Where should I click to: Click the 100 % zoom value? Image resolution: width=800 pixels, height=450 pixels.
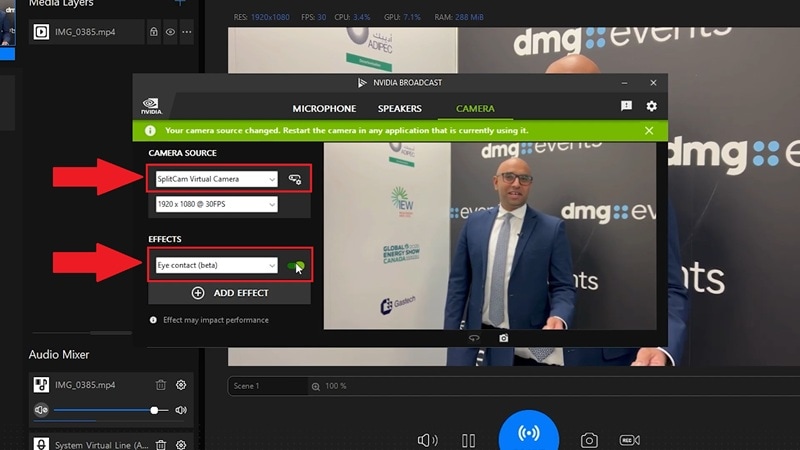point(336,386)
